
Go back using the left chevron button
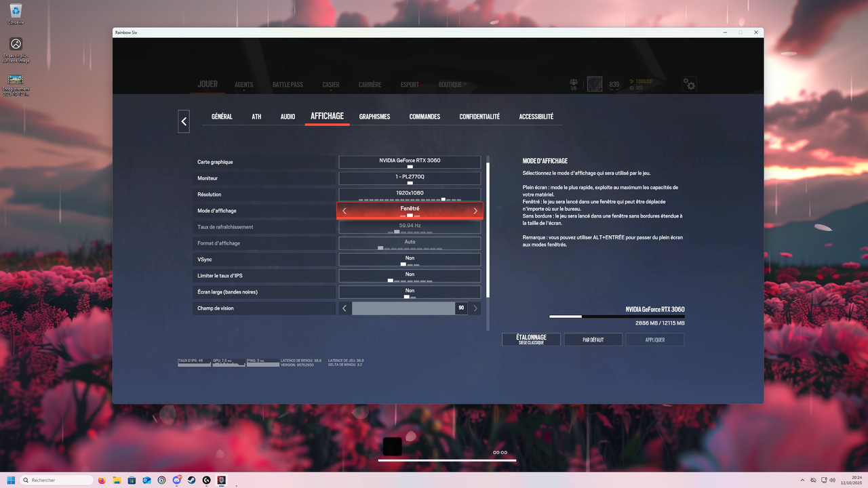(x=184, y=121)
